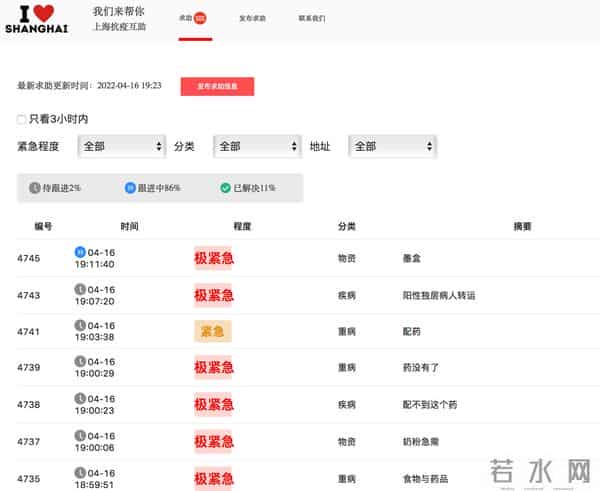The height and width of the screenshot is (491, 600).
Task: Click category 疾病 in row 4743
Action: pyautogui.click(x=347, y=295)
